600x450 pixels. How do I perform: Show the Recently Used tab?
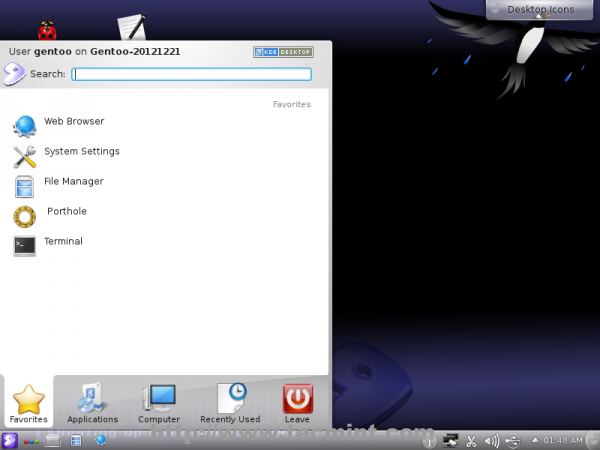[x=230, y=403]
